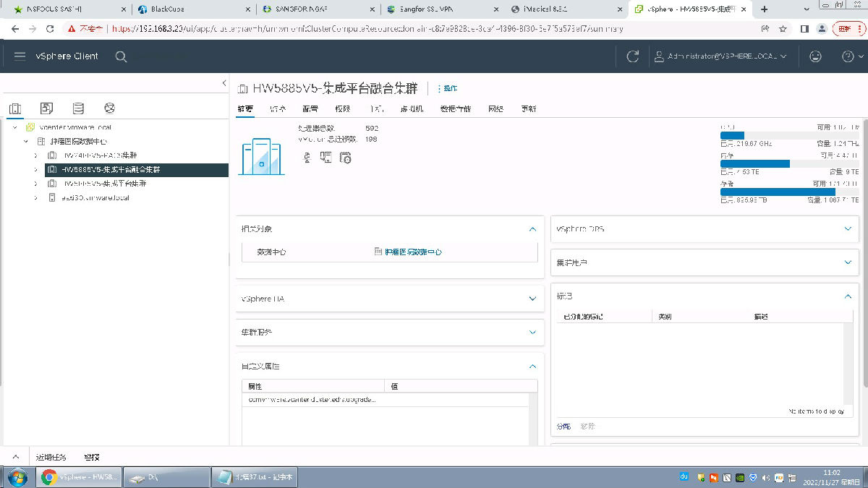
Task: Switch to the 数据存储 datastores tab
Action: click(456, 109)
